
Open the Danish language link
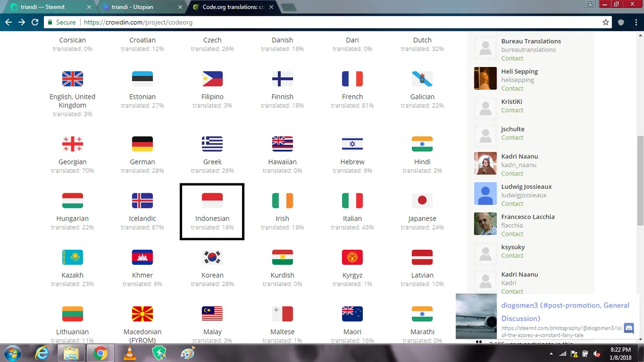[x=282, y=40]
